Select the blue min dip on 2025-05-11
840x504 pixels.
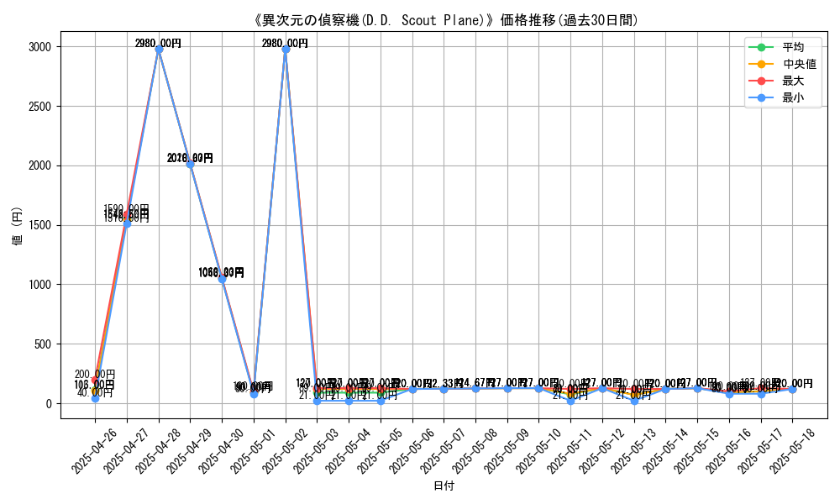(570, 402)
